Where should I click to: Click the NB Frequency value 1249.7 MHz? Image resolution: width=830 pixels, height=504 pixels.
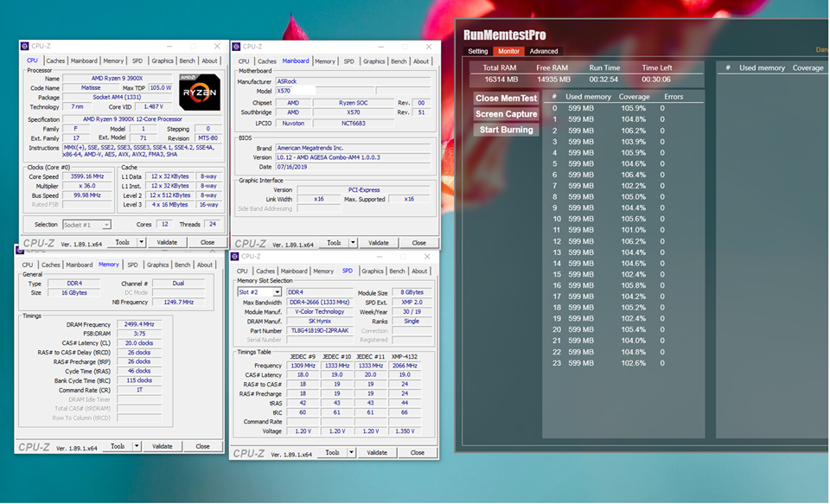(178, 303)
